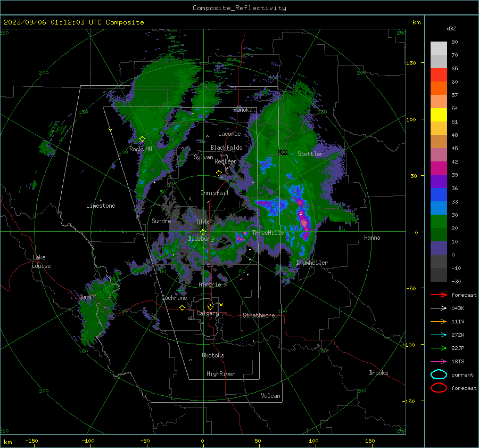The width and height of the screenshot is (479, 448).
Task: Click the yellow diamond marker below Cochrane
Action: click(x=182, y=307)
